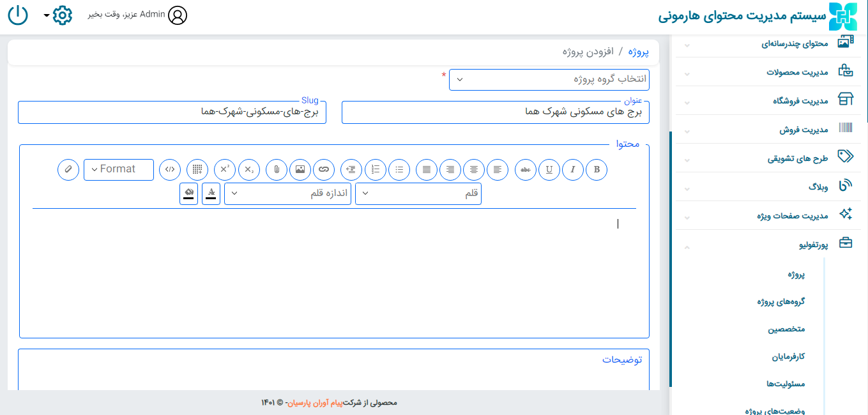Expand the اندازه قلم font size dropdown

[x=287, y=194]
